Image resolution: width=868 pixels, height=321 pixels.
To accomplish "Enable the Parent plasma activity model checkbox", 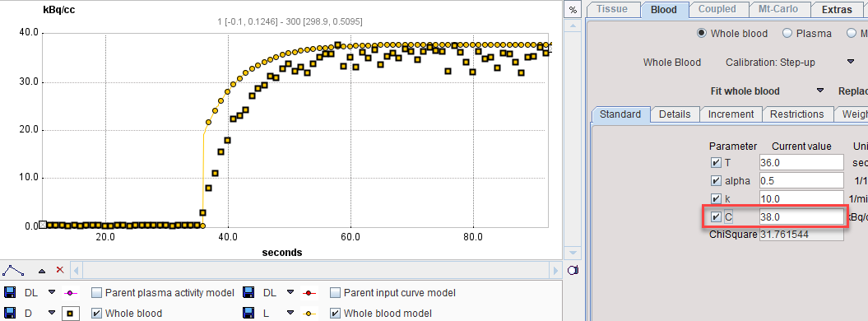I will click(97, 292).
